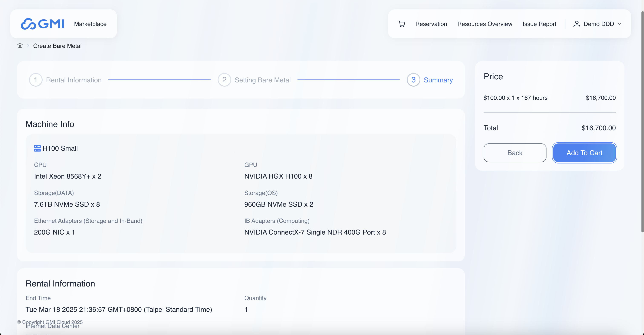
Task: Click the Ethernet Adapters (Storage and In-Band) label
Action: 88,221
